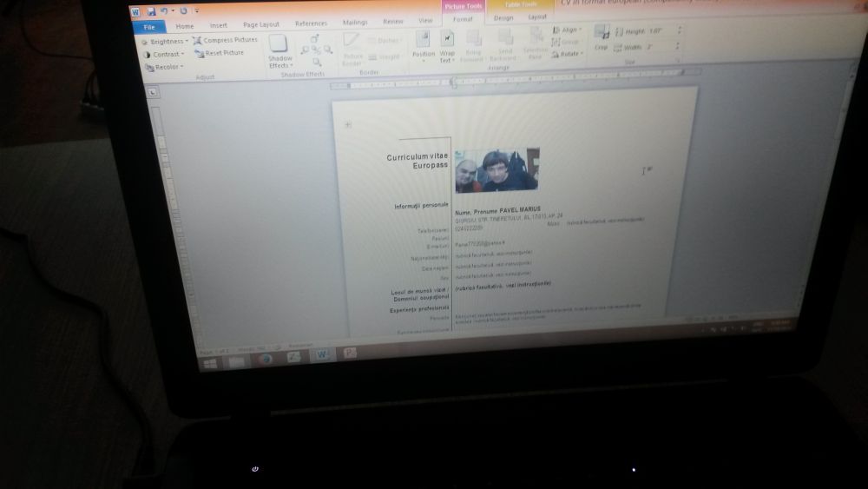868x489 pixels.
Task: Click the table move handle on the page
Action: 348,124
